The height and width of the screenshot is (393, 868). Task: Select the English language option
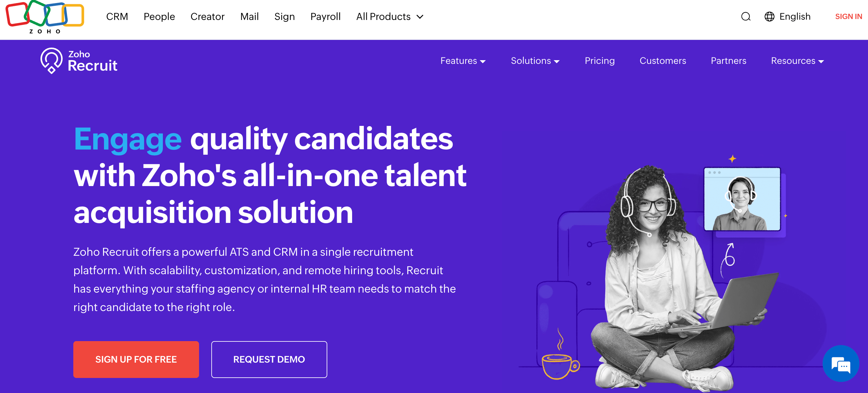click(795, 17)
